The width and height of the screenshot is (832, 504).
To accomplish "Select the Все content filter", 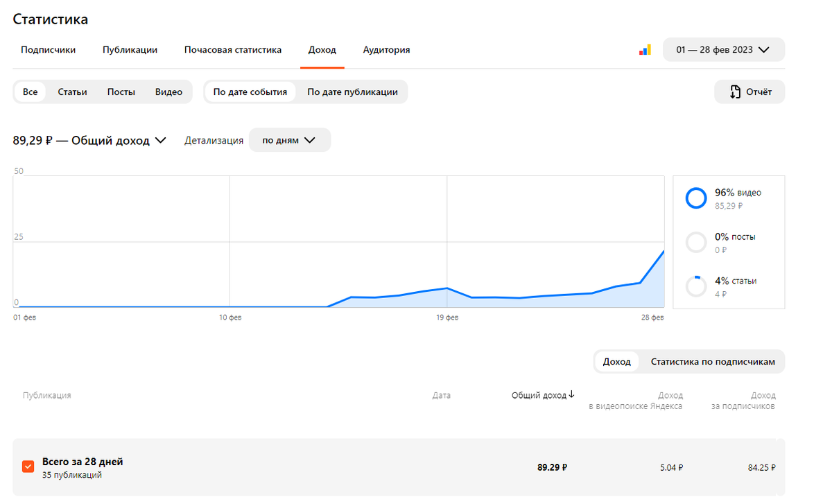I will point(30,92).
